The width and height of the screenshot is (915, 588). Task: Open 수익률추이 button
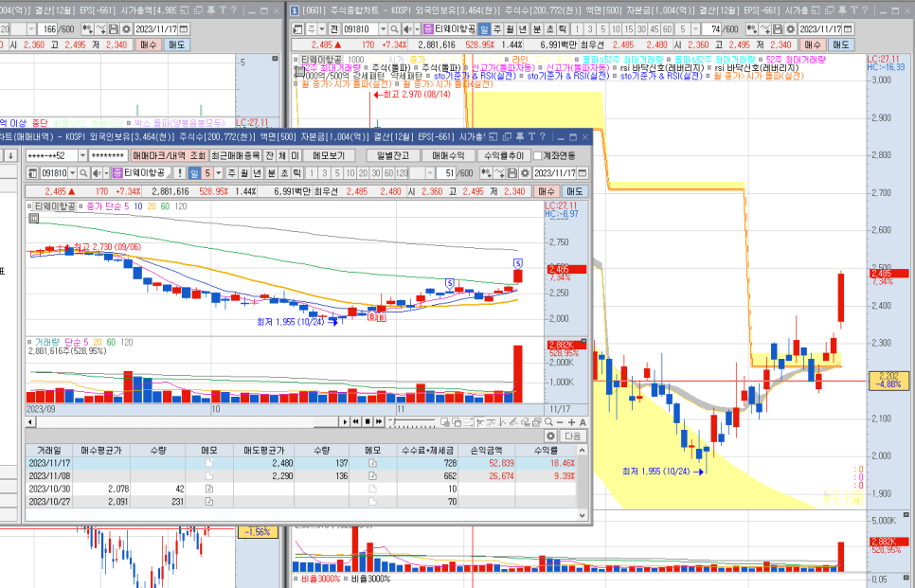[504, 155]
